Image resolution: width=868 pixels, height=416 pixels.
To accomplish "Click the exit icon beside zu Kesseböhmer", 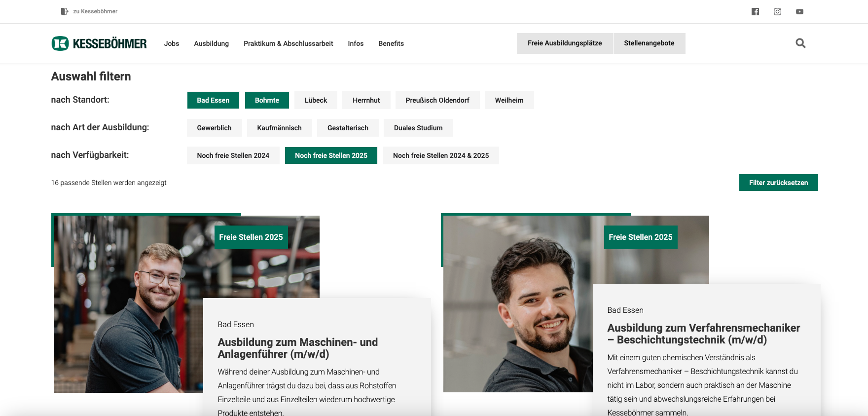I will [x=64, y=11].
